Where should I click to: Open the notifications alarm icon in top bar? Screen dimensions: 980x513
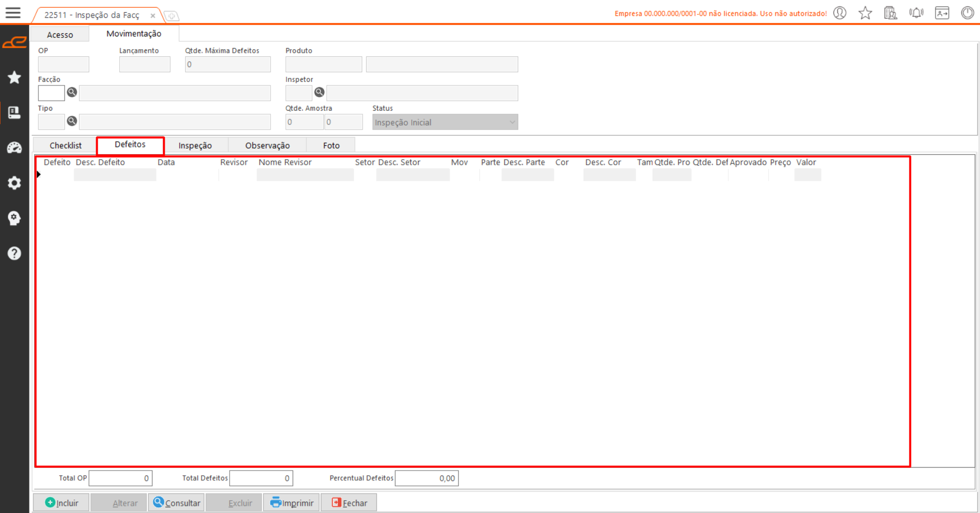916,13
